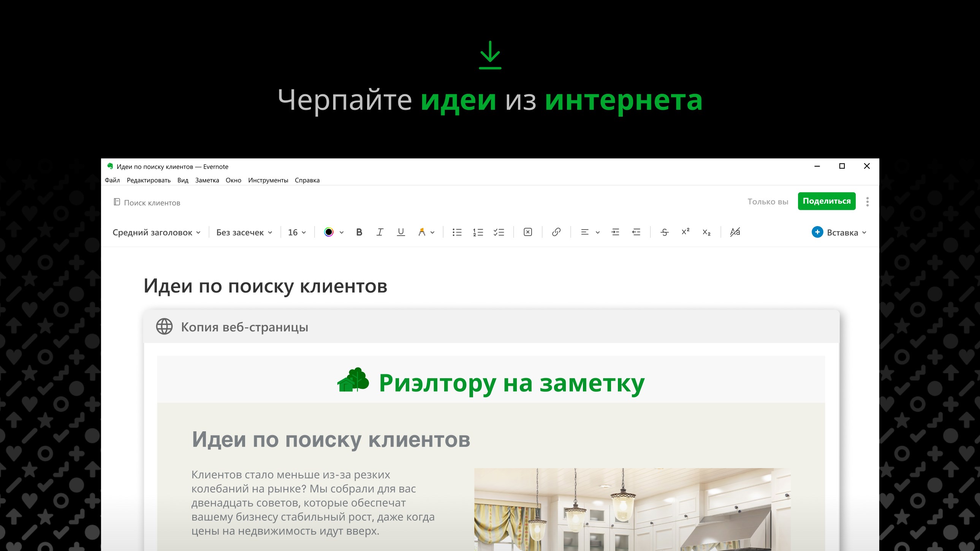Open the font size 16 dropdown
980x551 pixels.
tap(297, 233)
